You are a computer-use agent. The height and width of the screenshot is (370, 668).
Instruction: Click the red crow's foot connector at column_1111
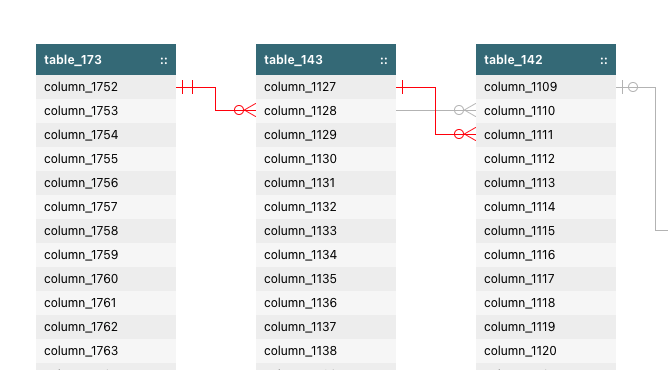[465, 135]
